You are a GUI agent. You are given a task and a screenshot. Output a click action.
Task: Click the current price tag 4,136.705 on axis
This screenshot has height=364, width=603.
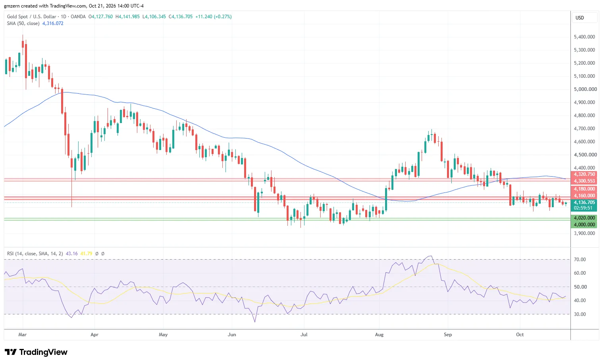pyautogui.click(x=584, y=202)
